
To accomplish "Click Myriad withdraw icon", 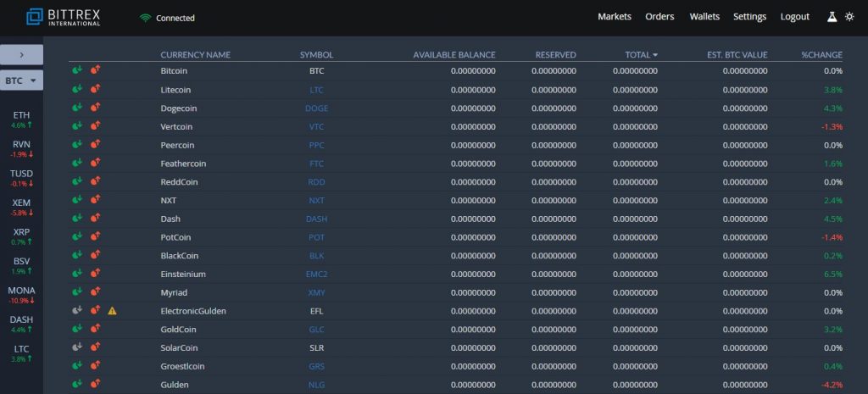I will (x=95, y=291).
